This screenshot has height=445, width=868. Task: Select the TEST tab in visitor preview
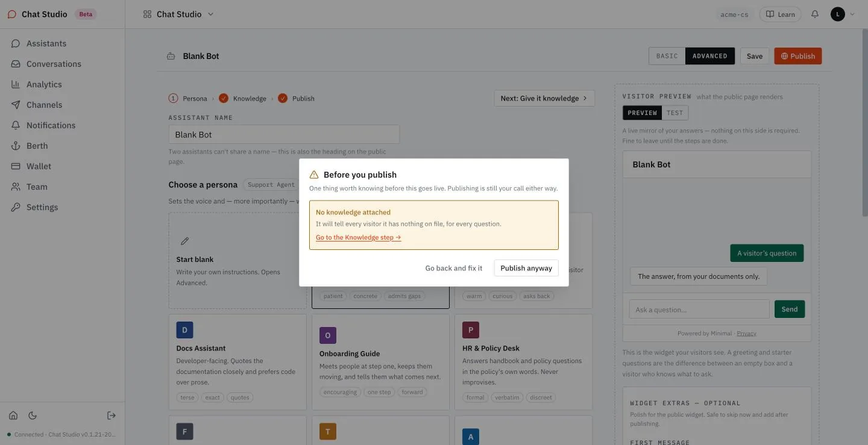[675, 113]
